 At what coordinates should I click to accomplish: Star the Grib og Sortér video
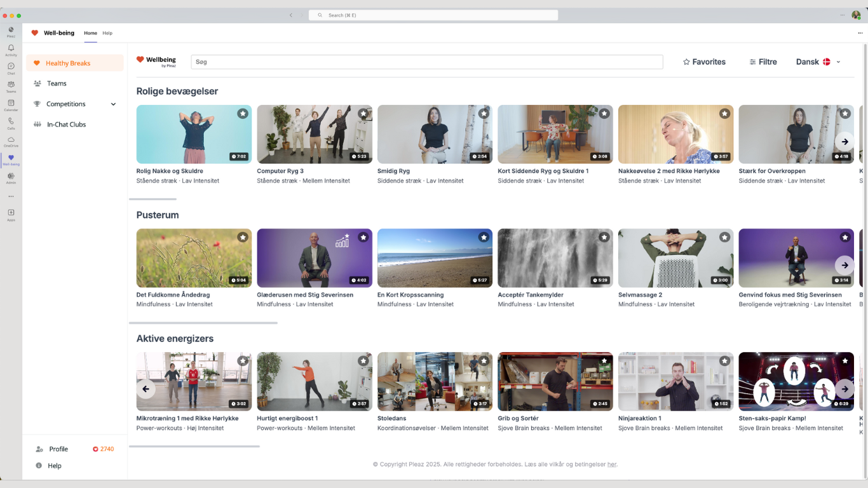pyautogui.click(x=604, y=361)
